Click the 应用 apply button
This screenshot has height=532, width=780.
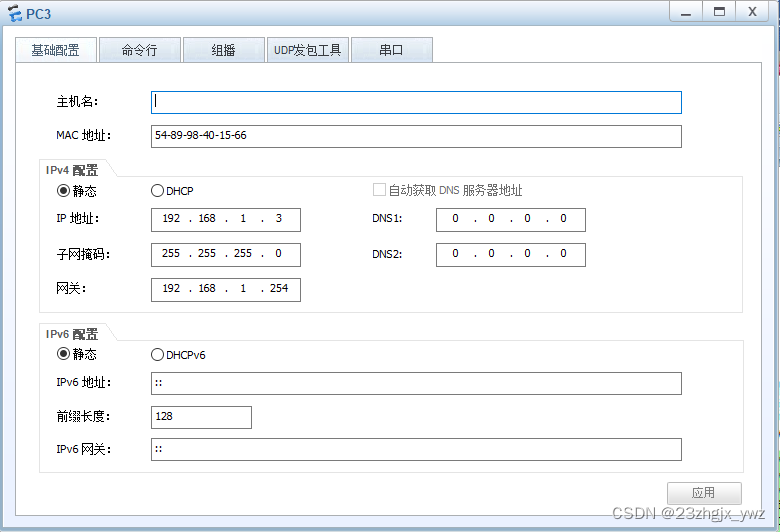[704, 493]
